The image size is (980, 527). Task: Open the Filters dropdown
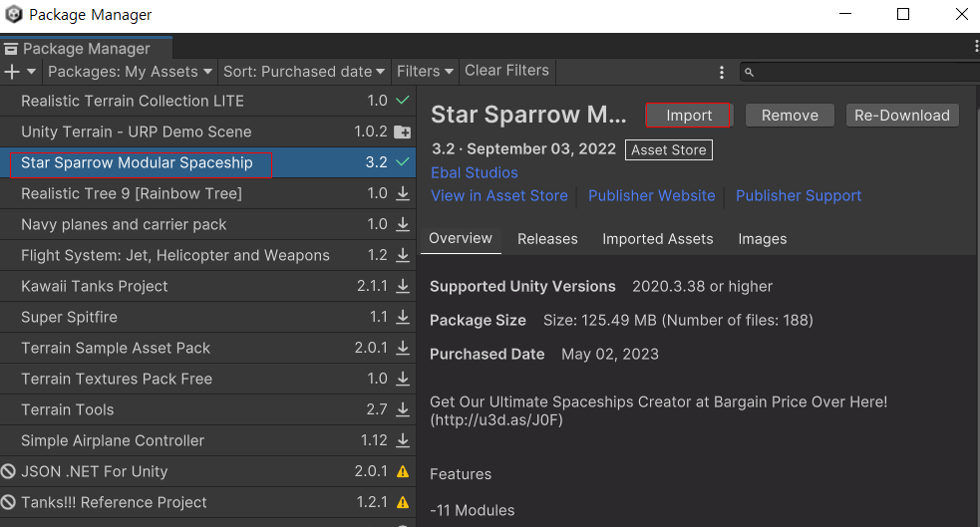[x=425, y=72]
